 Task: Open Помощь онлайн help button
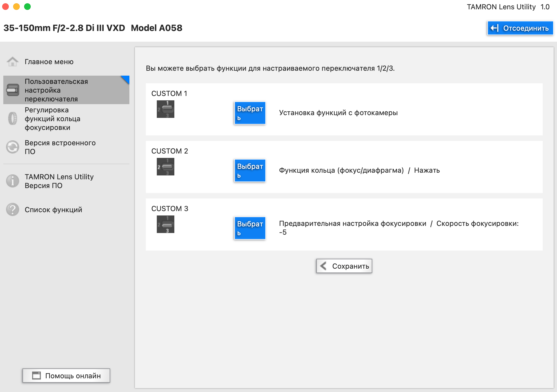point(66,376)
